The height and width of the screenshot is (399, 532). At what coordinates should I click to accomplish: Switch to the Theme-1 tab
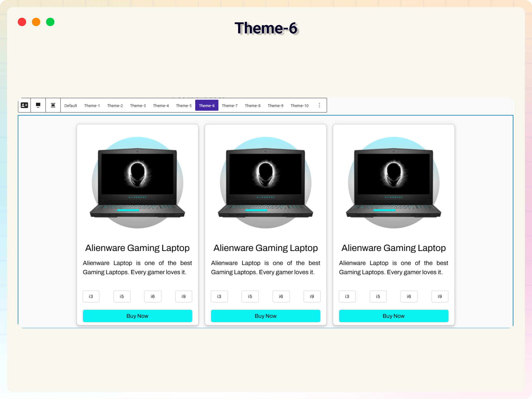click(x=92, y=106)
